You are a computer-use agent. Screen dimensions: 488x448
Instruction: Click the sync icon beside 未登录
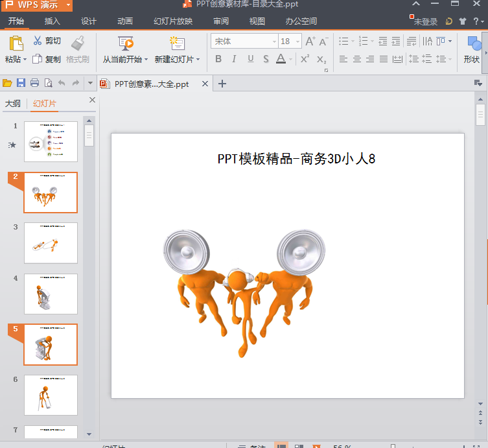(448, 21)
